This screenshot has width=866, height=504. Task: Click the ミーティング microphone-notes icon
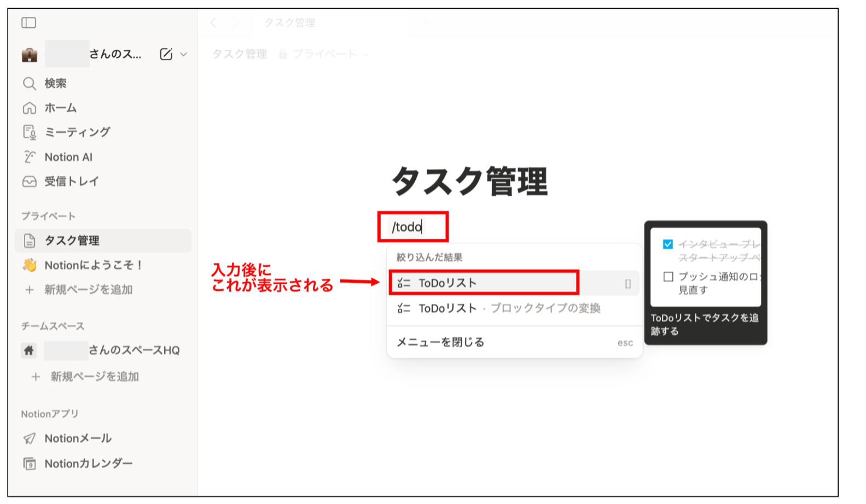[x=30, y=132]
